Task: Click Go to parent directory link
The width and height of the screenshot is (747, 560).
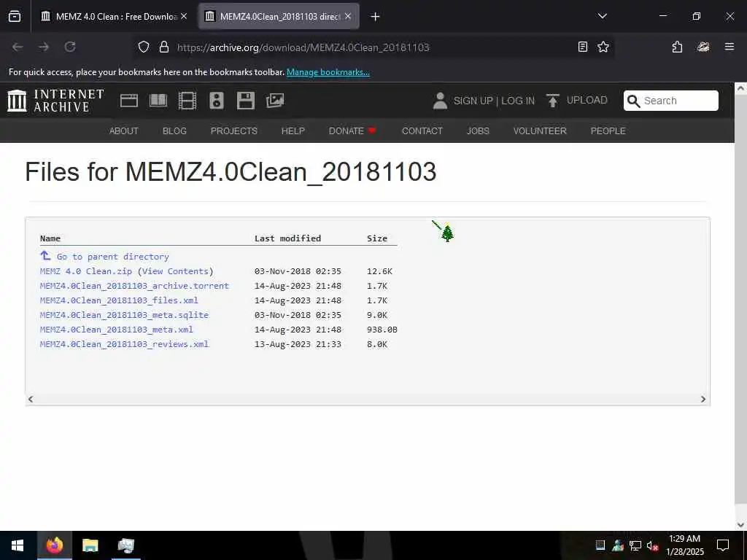Action: [113, 257]
